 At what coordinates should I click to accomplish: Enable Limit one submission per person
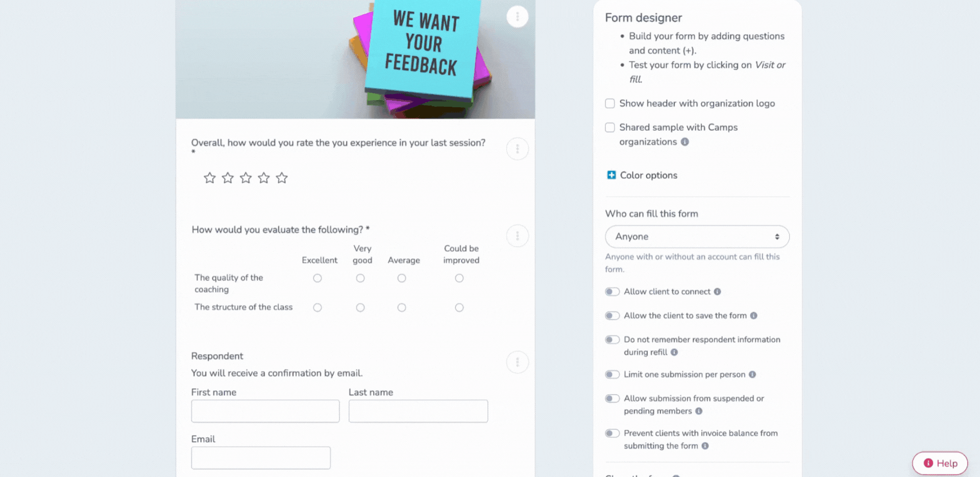coord(612,374)
